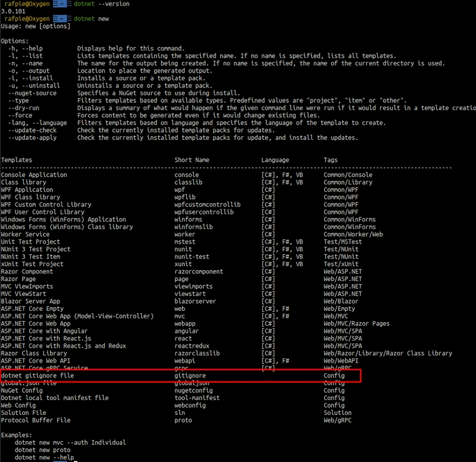Click the '-l, --list' option
This screenshot has height=462, width=476.
(x=26, y=56)
